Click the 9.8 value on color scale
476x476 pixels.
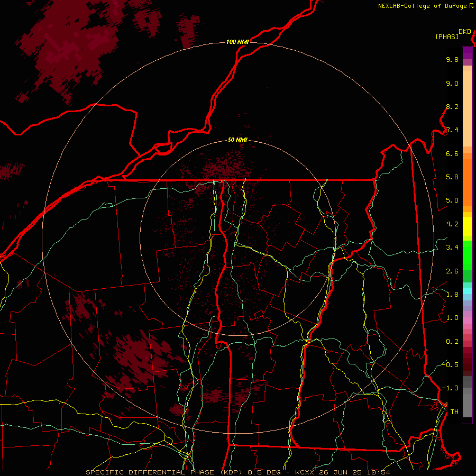pyautogui.click(x=452, y=59)
